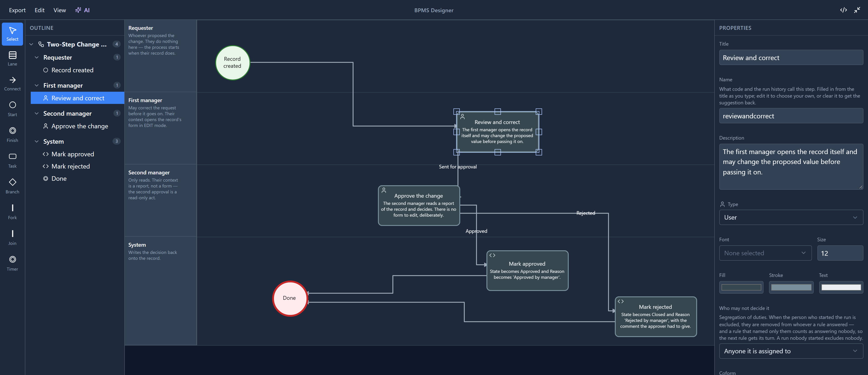Activate the Select tool
This screenshot has width=868, height=375.
[x=12, y=34]
